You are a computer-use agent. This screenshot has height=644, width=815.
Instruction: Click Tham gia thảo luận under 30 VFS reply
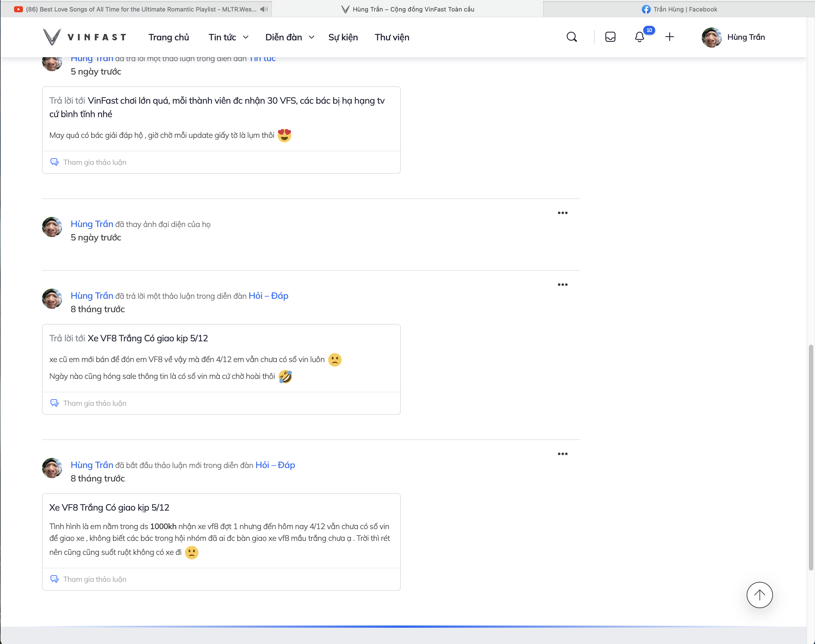pos(95,162)
